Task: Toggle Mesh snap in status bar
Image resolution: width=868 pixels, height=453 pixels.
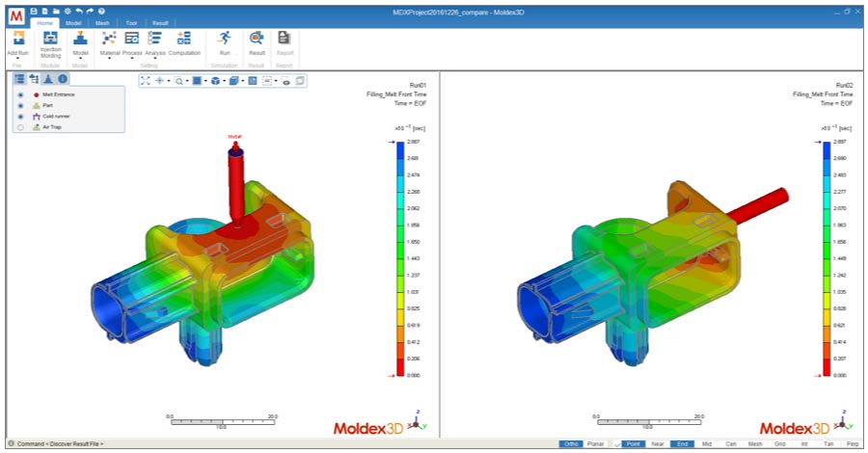Action: pos(755,444)
